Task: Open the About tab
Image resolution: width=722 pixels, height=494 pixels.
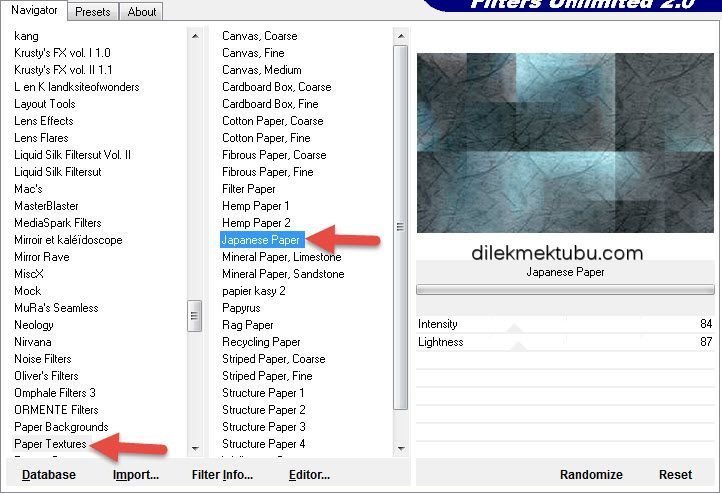Action: point(142,12)
